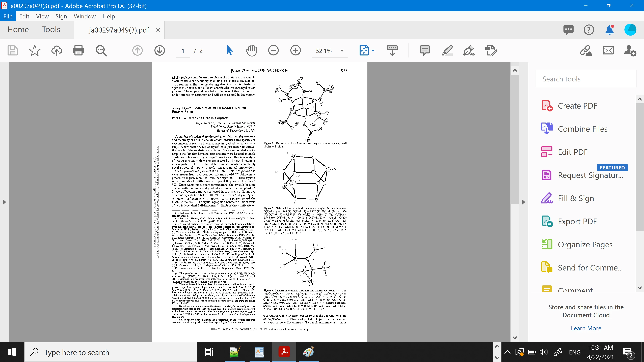The height and width of the screenshot is (362, 644).
Task: Collapse the right tools pane
Action: 523,202
